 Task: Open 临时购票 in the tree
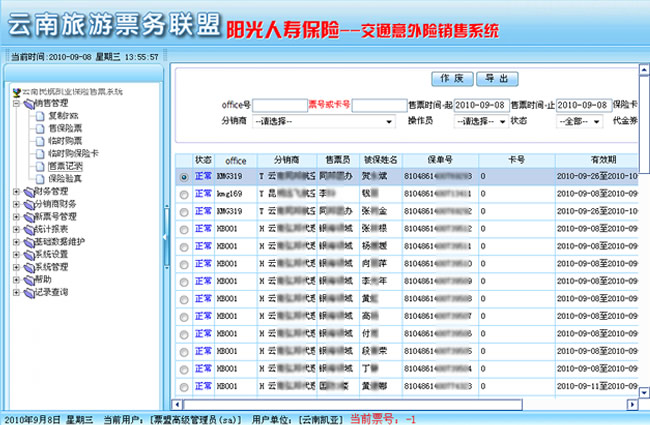tap(65, 141)
